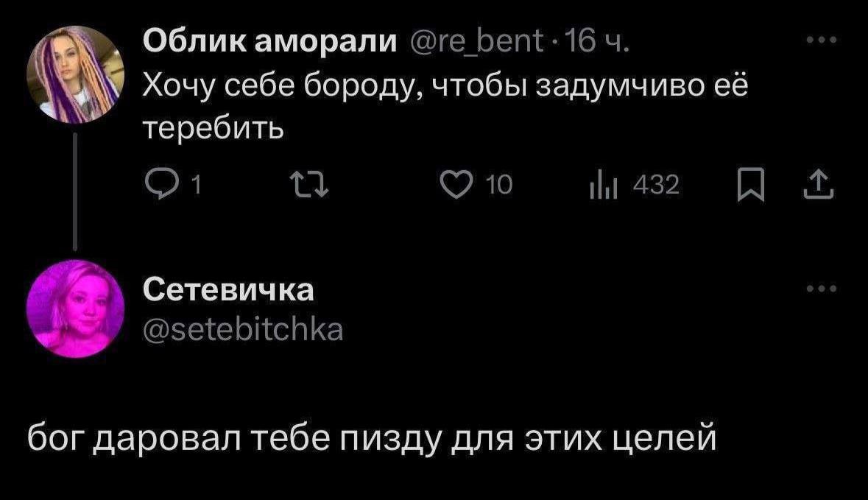
Task: Click the display name Сетевичка
Action: click(x=227, y=289)
